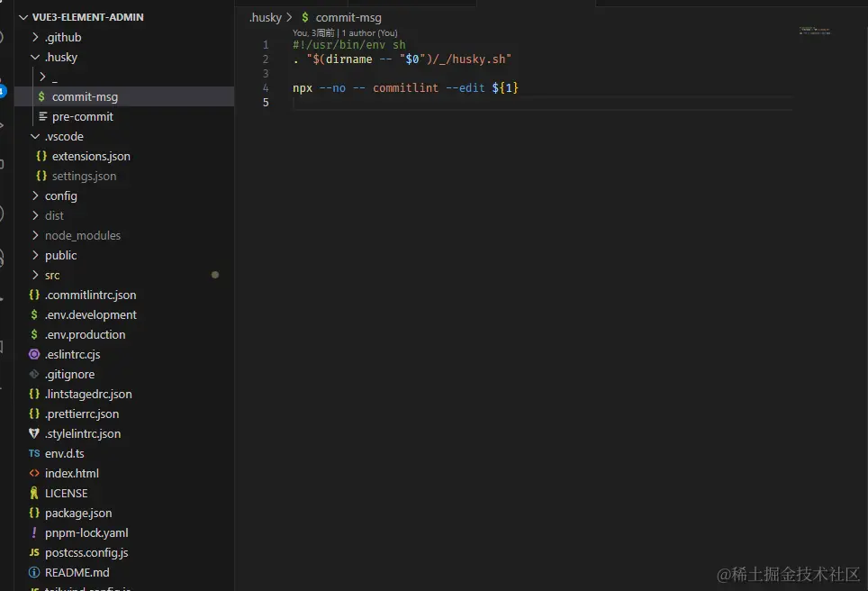Expand the dist folder chevron
868x591 pixels.
35,215
